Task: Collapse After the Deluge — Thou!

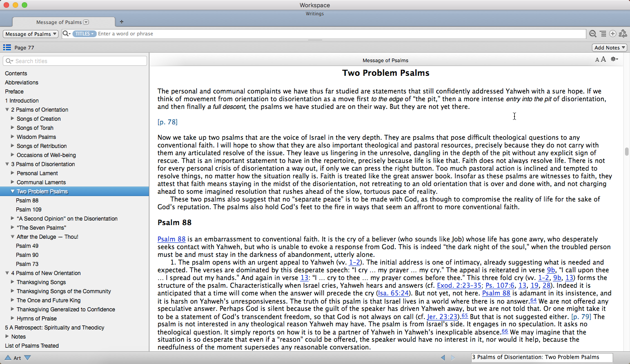Action: pos(13,236)
